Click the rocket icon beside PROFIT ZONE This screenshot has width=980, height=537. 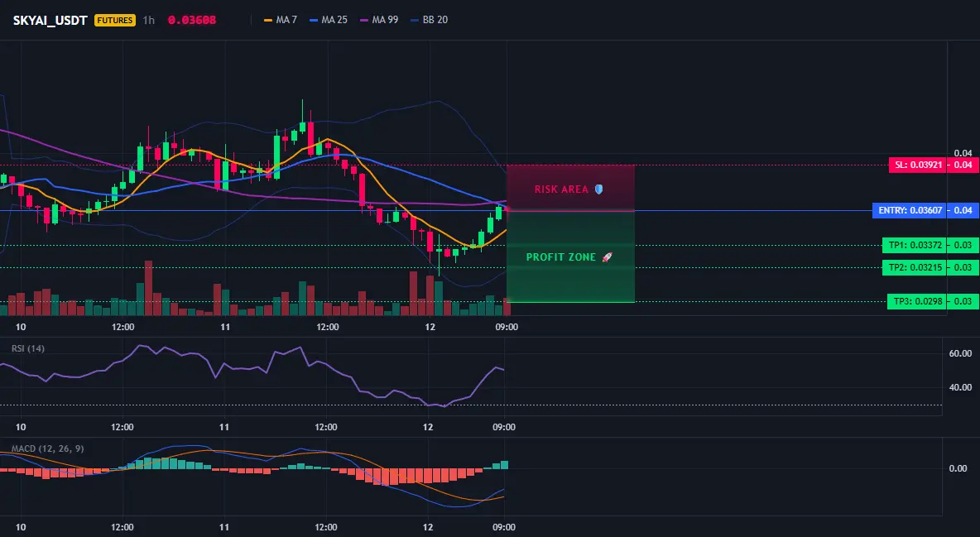click(607, 257)
